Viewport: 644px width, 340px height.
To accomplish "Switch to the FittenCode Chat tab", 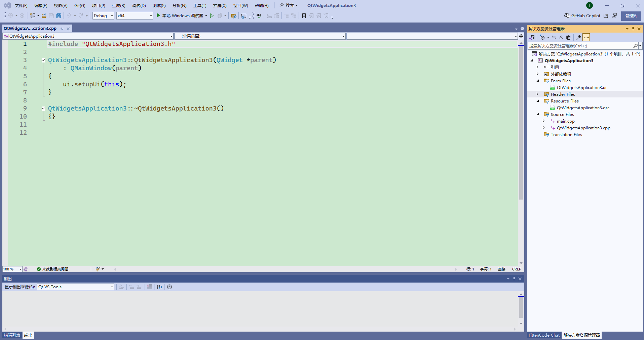I will pyautogui.click(x=544, y=335).
